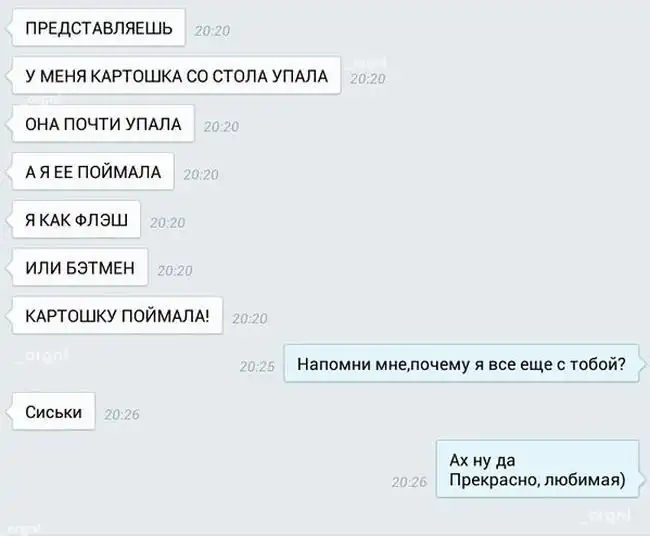Click the timestamp beside У МЕНЯ КАРТОШКА message
The image size is (650, 536).
368,79
